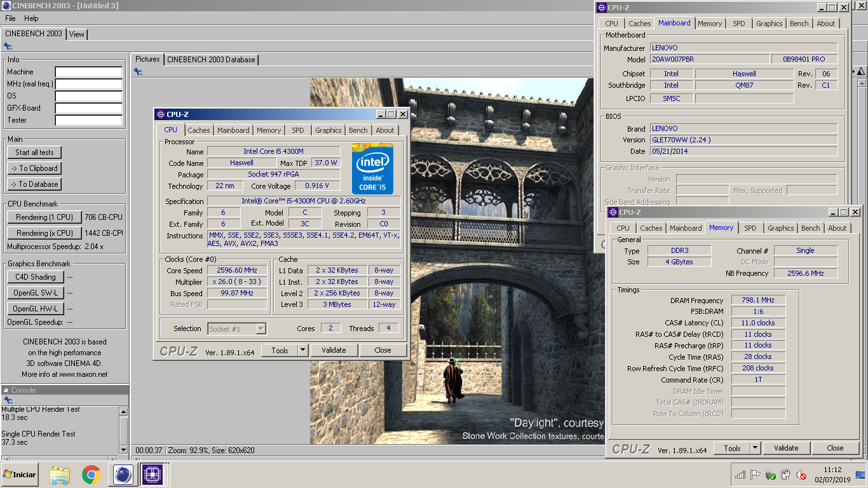Click CPU-Z icon in Memory window title

pos(613,212)
